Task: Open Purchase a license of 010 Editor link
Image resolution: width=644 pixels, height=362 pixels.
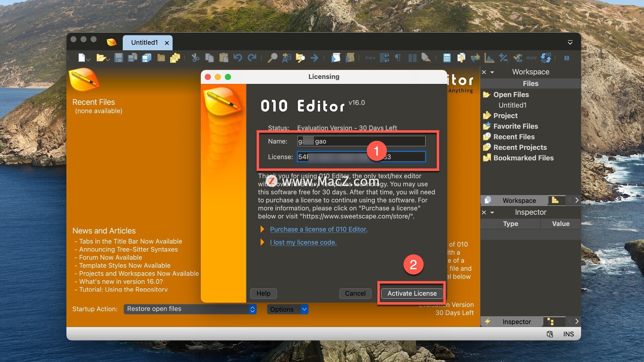Action: pos(319,229)
